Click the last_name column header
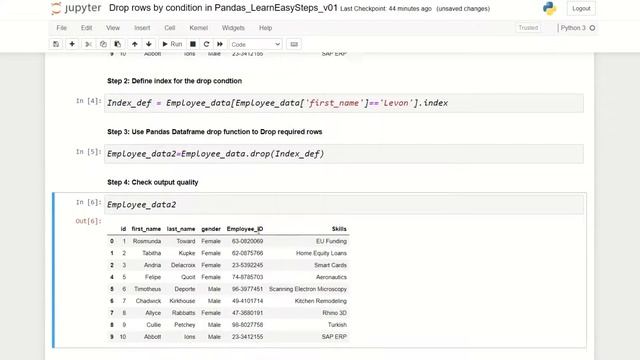Screen dimensions: 640x360 181,229
